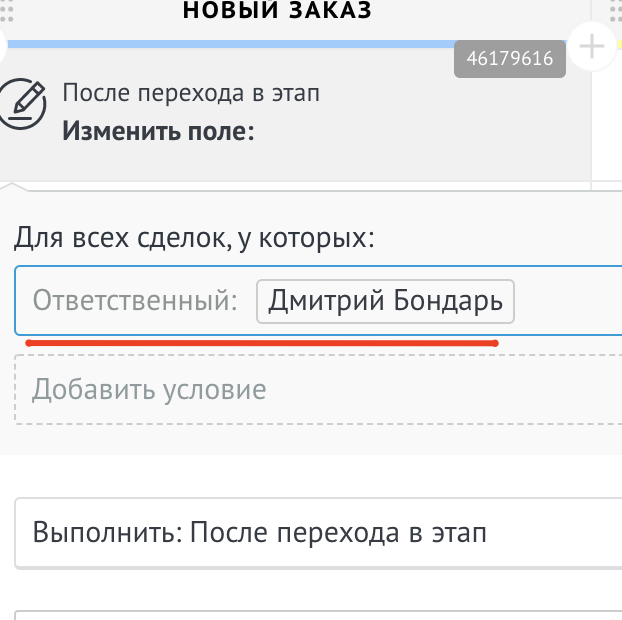Add a condition via Добавить условие

(x=150, y=389)
